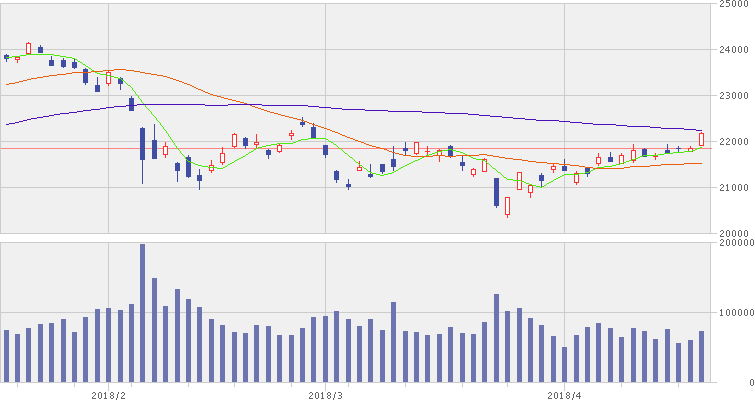Click the 23000 price axis label
This screenshot has height=400, width=755.
click(x=733, y=95)
